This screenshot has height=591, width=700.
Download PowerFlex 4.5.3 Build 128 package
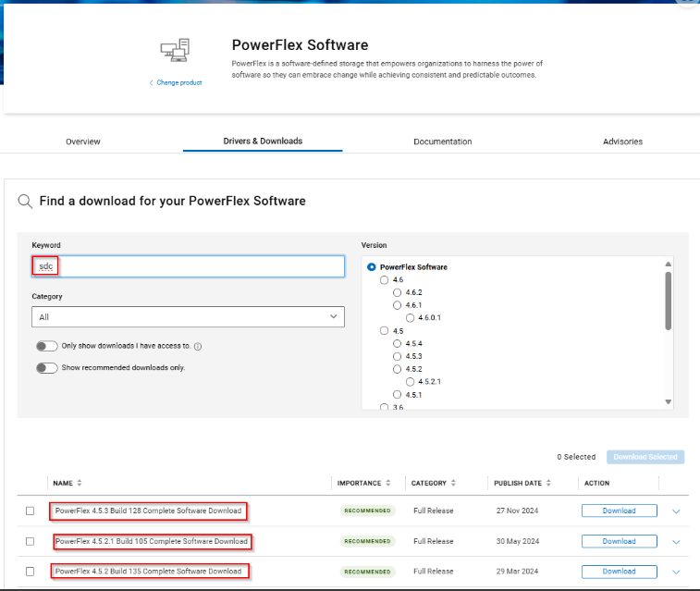tap(619, 511)
